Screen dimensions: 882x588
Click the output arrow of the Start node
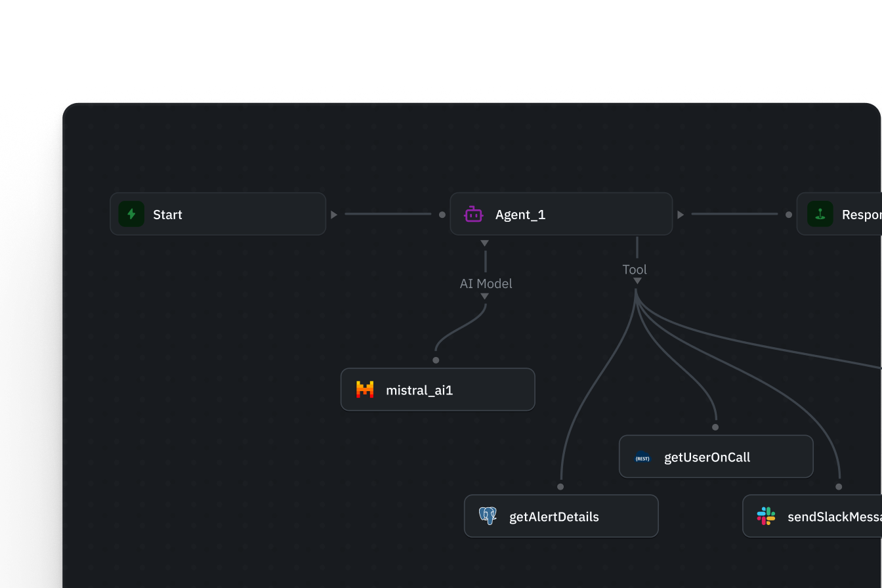pyautogui.click(x=334, y=215)
